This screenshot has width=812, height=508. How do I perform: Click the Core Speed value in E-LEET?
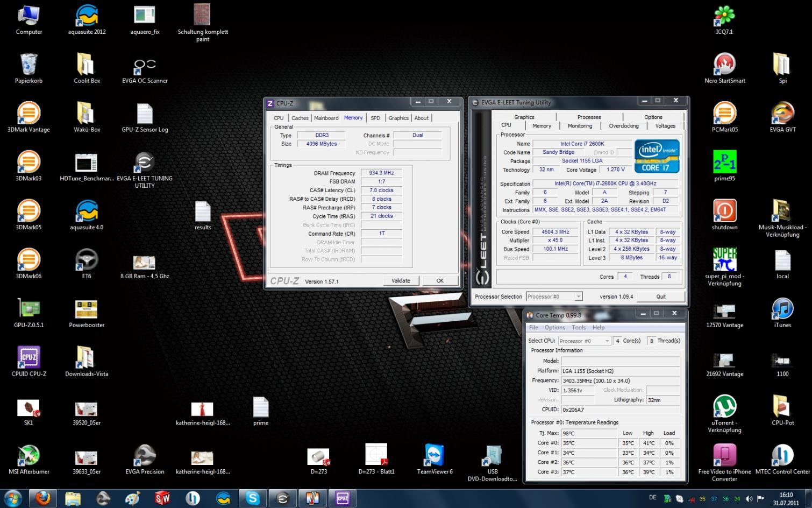[x=555, y=232]
